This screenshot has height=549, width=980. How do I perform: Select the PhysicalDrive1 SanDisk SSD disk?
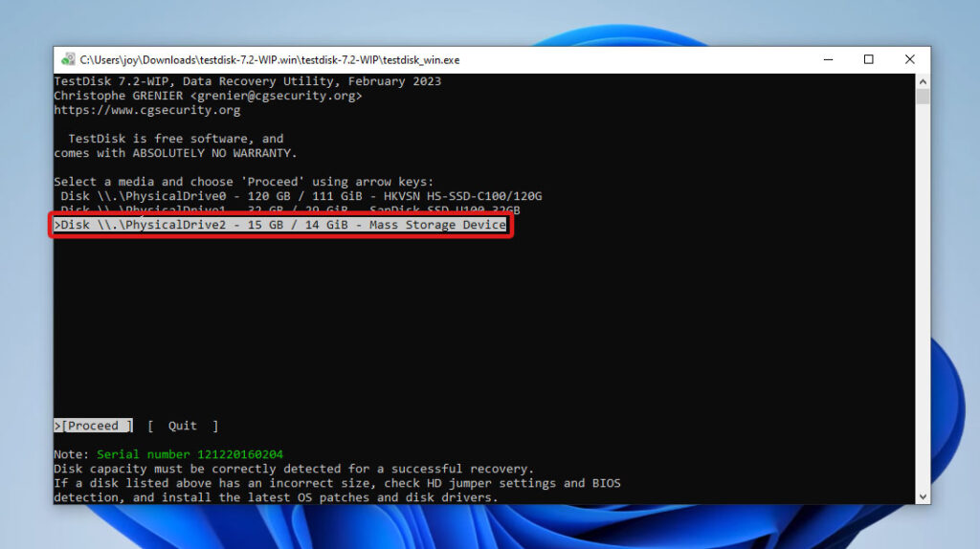(x=289, y=210)
